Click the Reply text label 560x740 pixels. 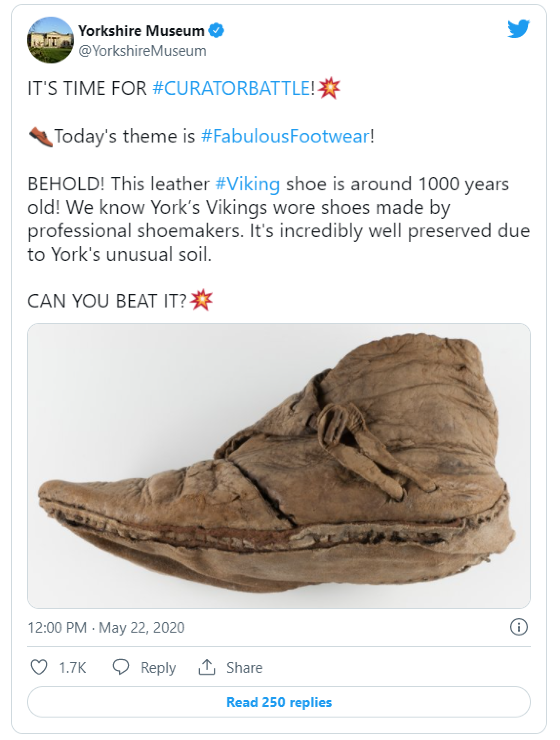tap(158, 667)
